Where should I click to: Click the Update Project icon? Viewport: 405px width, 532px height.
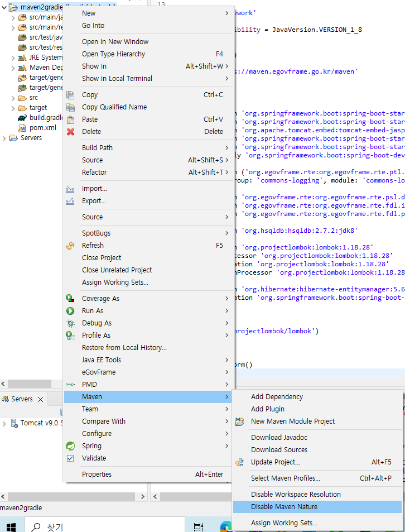[240, 462]
